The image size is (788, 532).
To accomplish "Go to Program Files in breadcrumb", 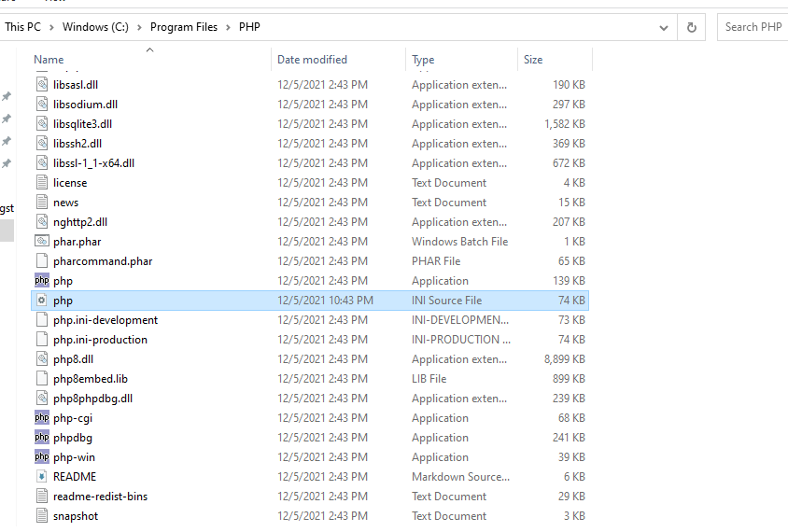I will coord(184,27).
